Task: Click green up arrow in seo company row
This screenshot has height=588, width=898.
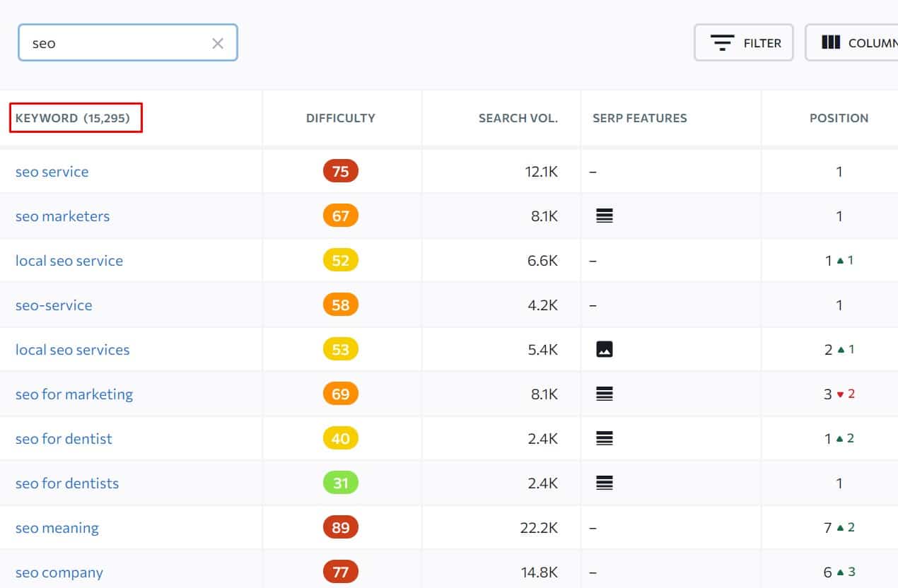Action: tap(840, 572)
